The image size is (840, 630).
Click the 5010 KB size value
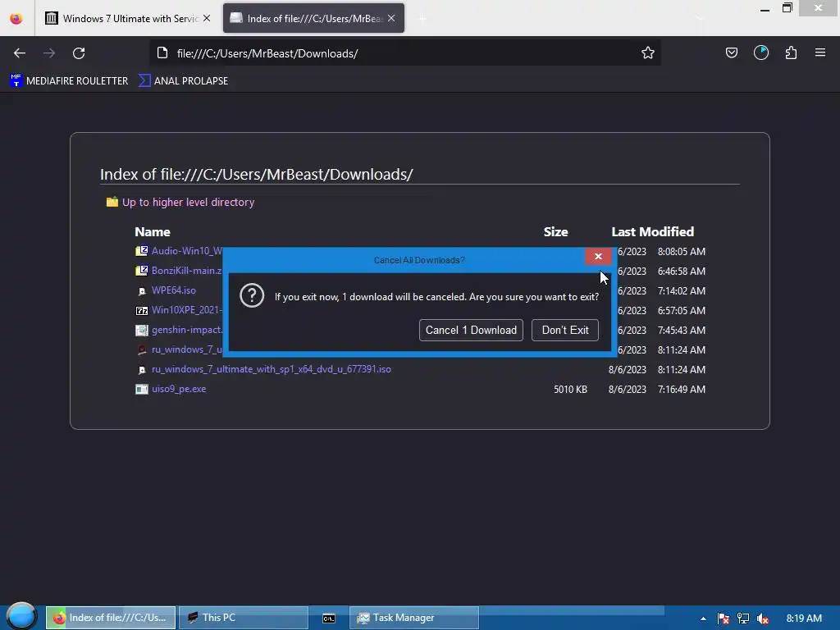point(571,390)
